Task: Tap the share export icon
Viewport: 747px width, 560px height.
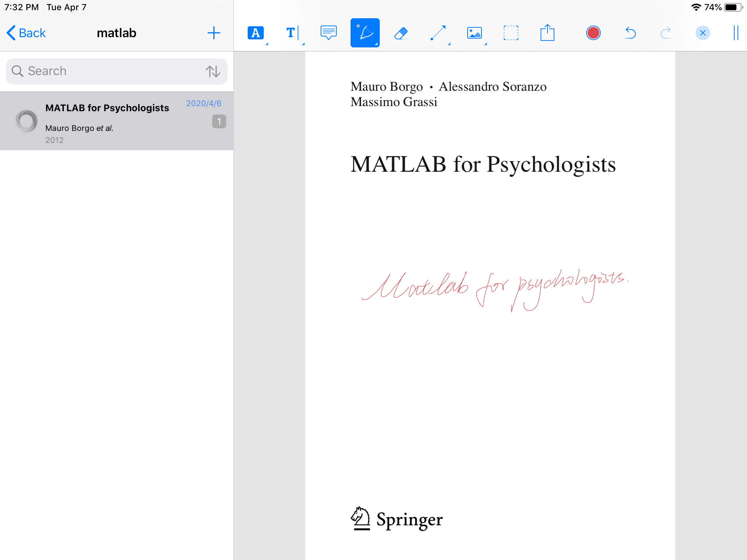Action: click(547, 33)
